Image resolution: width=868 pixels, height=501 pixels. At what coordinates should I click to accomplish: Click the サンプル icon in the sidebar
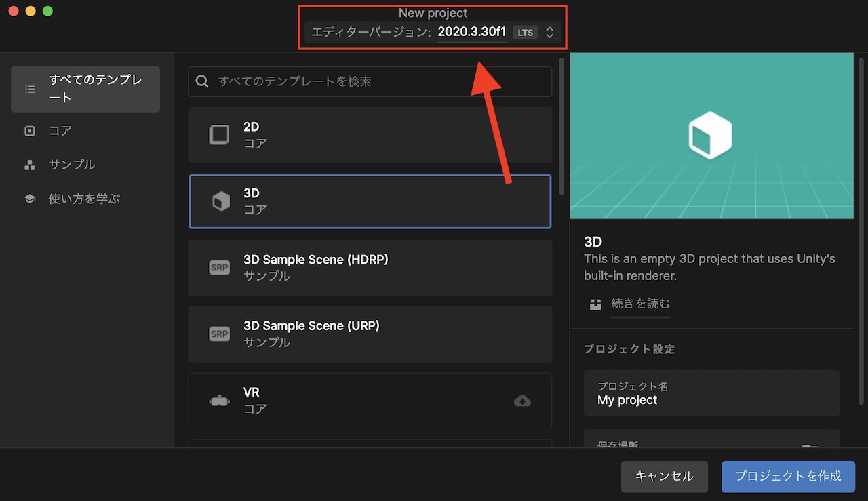[29, 165]
